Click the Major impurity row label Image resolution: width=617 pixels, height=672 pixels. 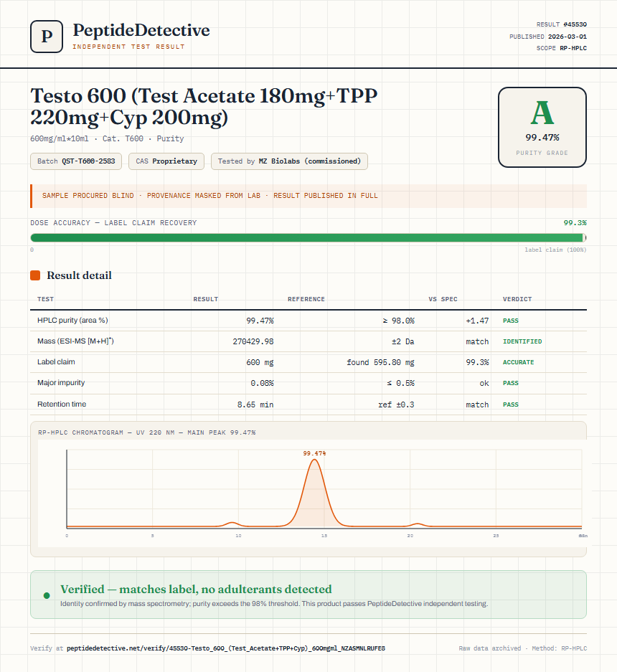(x=61, y=383)
